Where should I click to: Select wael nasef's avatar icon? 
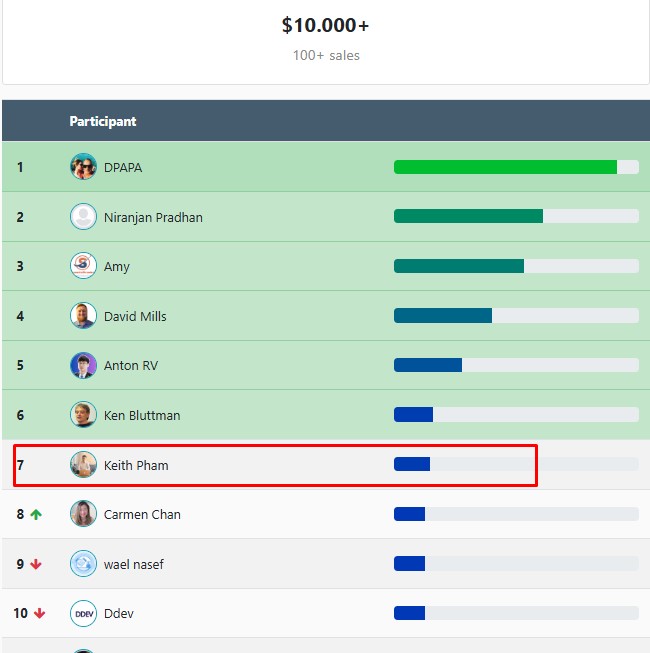coord(83,564)
